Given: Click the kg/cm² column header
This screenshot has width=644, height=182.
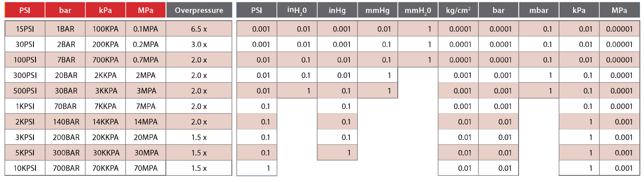Looking at the screenshot, I should point(458,10).
